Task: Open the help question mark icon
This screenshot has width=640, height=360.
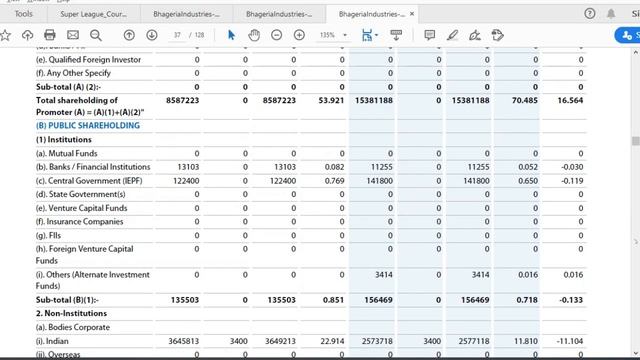Action: (589, 13)
